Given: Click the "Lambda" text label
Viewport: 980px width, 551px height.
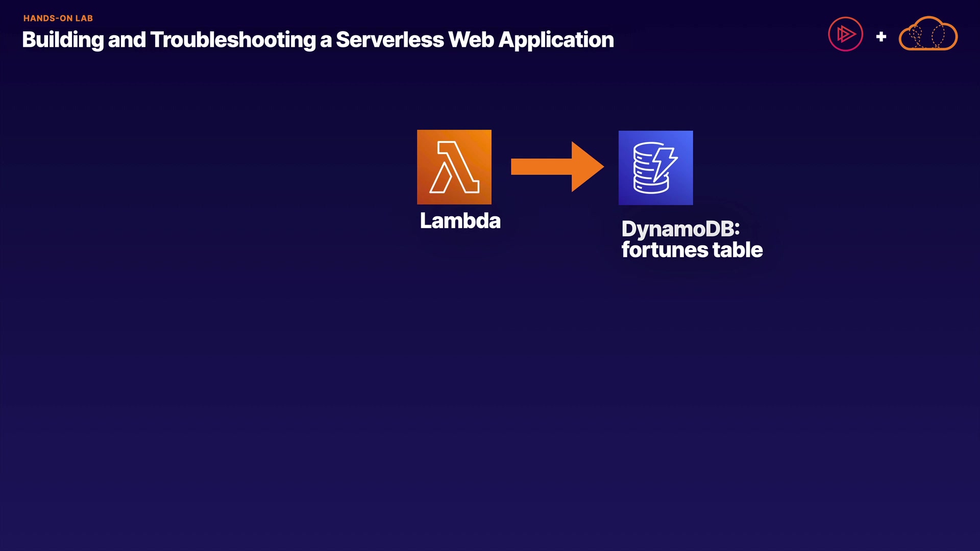Looking at the screenshot, I should click(x=460, y=221).
